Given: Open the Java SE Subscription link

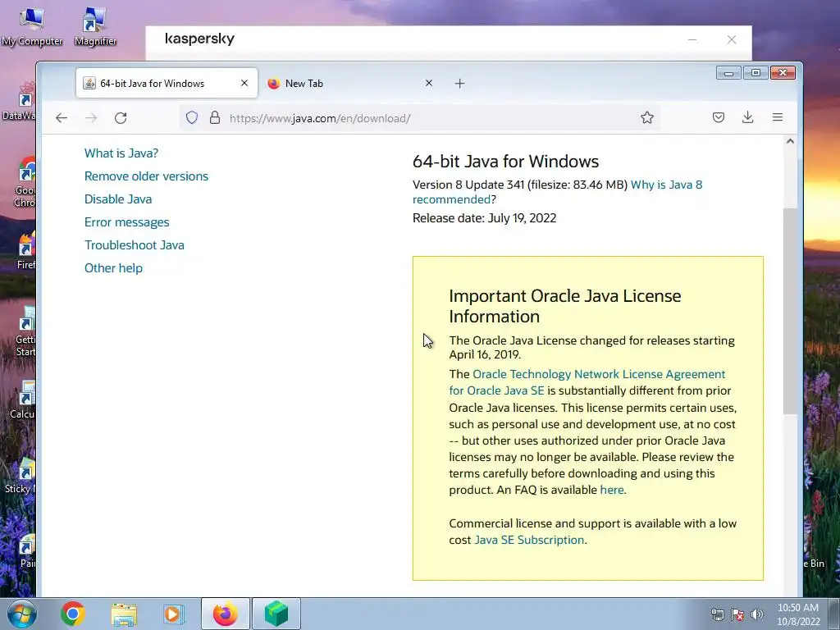Looking at the screenshot, I should (529, 540).
